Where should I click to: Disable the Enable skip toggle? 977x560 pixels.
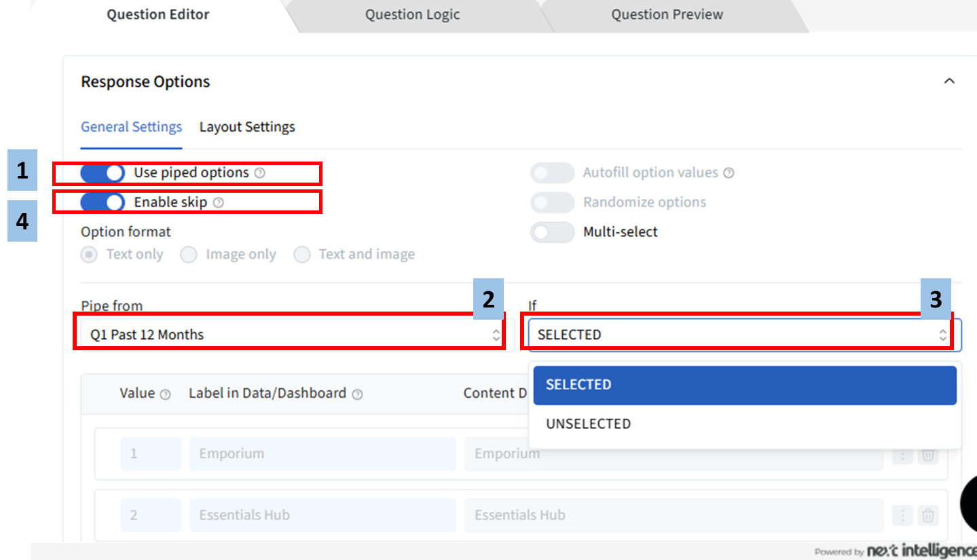103,202
